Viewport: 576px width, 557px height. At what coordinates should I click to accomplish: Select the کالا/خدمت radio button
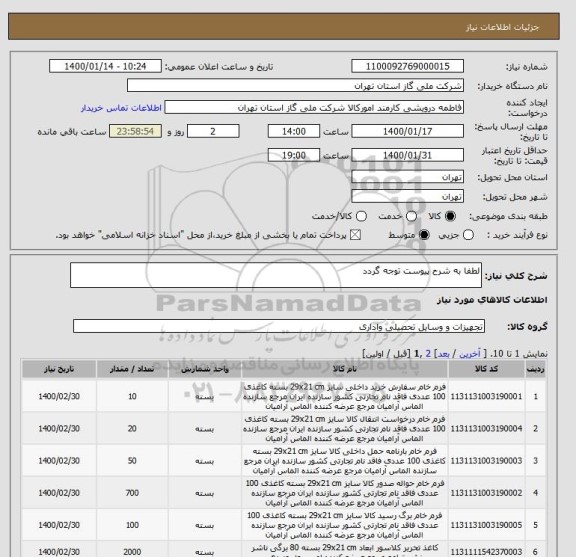pyautogui.click(x=361, y=216)
